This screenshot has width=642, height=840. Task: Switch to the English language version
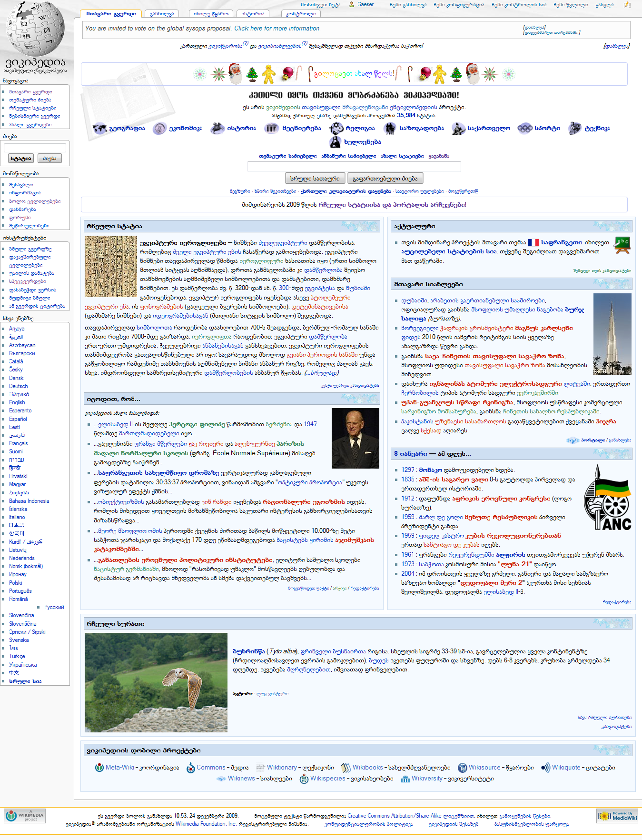[x=17, y=402]
